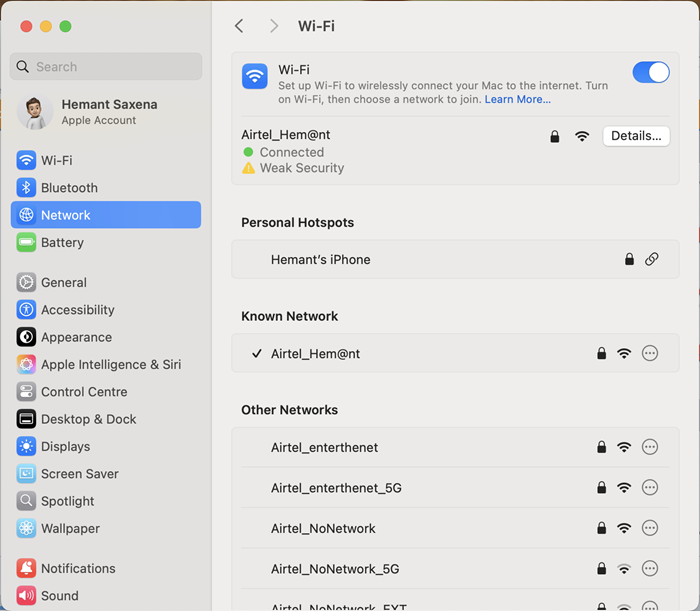
Task: Turn off the Wi-Fi switch
Action: click(x=651, y=72)
